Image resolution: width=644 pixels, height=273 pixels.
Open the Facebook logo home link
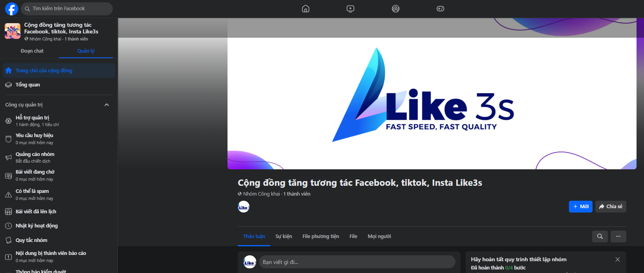[x=11, y=9]
